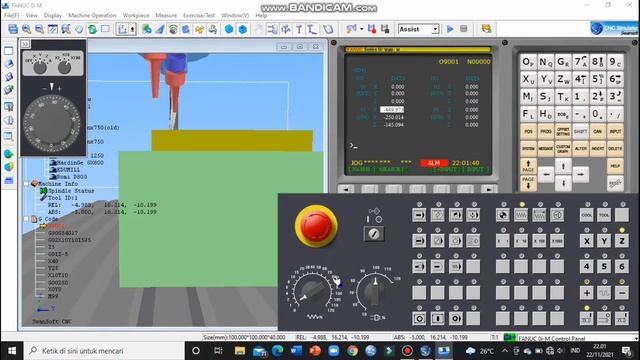Open Google Chrome from taskbar
This screenshot has height=360, width=640.
tap(352, 351)
